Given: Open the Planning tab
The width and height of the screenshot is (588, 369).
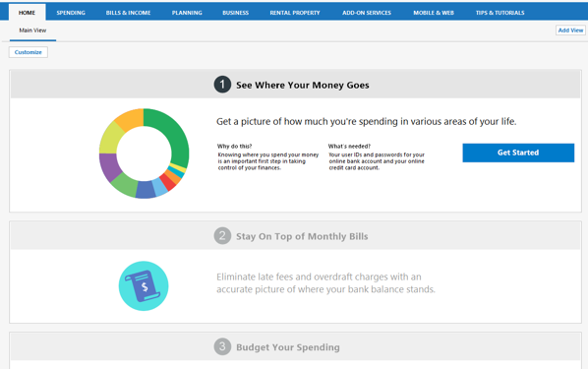Looking at the screenshot, I should [x=187, y=13].
